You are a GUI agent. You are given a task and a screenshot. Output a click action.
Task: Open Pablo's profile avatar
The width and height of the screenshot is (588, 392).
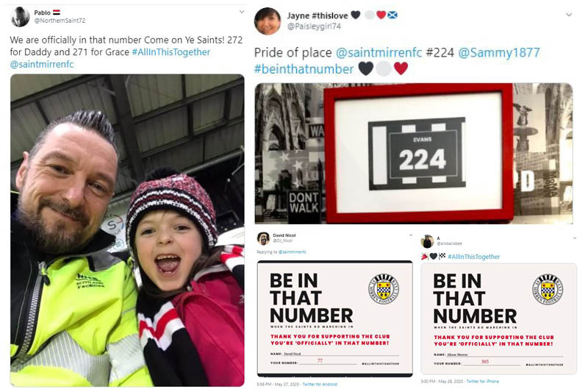click(21, 17)
